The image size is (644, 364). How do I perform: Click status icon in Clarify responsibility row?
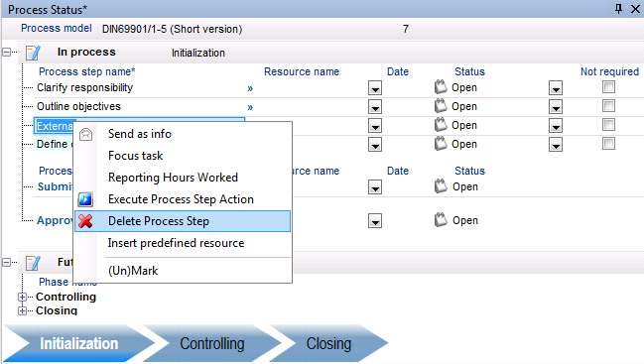point(441,87)
